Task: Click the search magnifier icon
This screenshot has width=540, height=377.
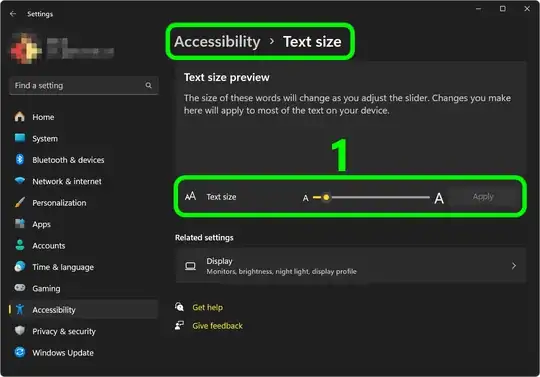Action: (x=148, y=85)
